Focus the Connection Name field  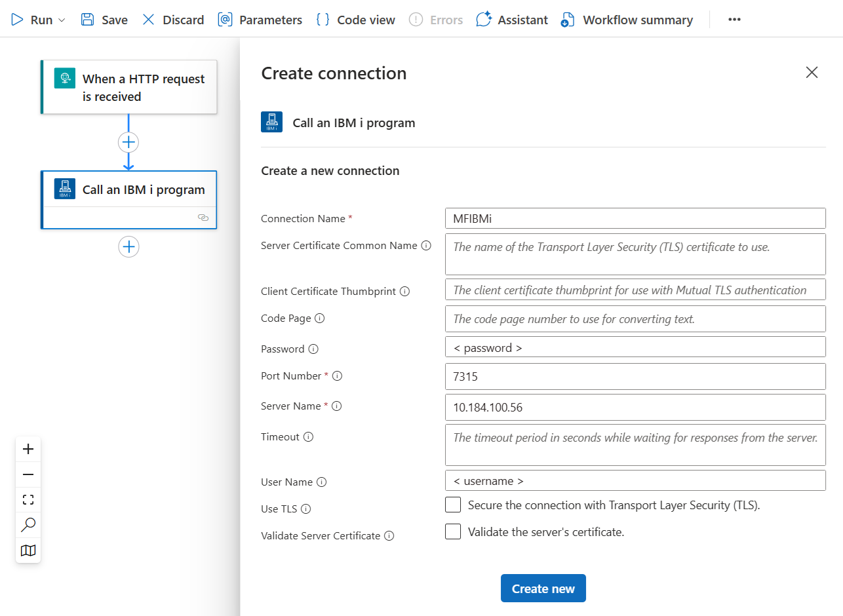[635, 218]
